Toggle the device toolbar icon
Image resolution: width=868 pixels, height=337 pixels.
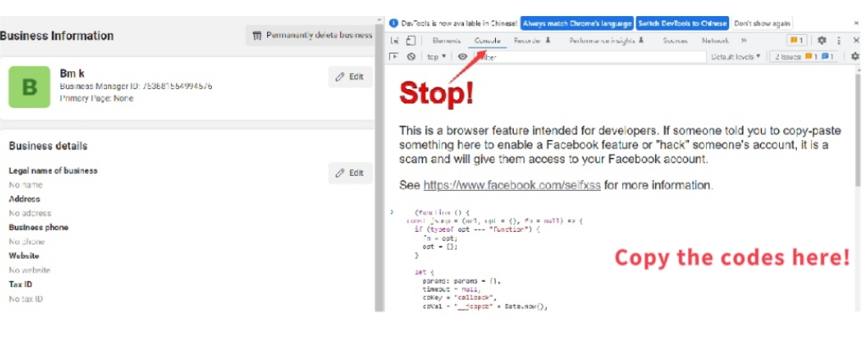[x=410, y=41]
